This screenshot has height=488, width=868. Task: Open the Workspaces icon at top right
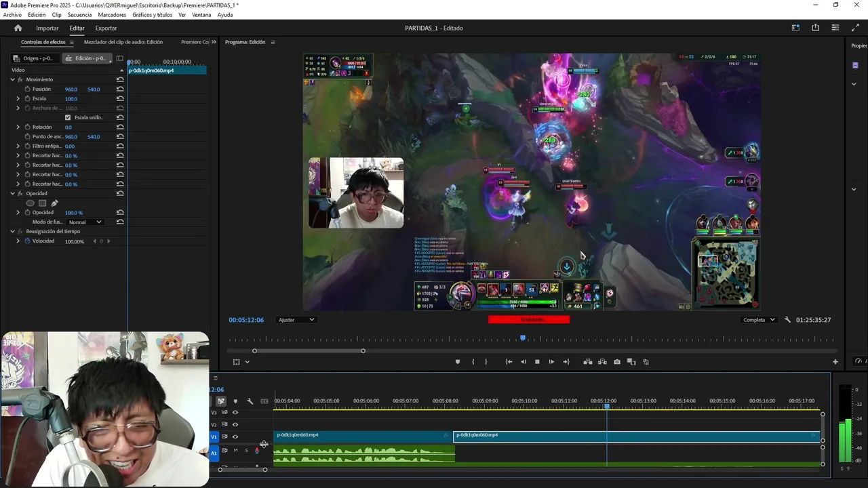point(795,28)
